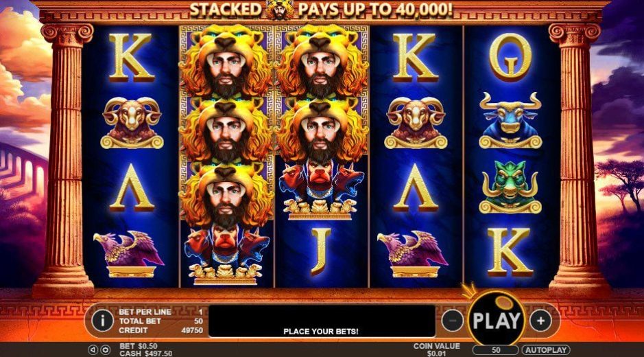The width and height of the screenshot is (644, 357).
Task: Click the green boar symbol
Action: (510, 187)
